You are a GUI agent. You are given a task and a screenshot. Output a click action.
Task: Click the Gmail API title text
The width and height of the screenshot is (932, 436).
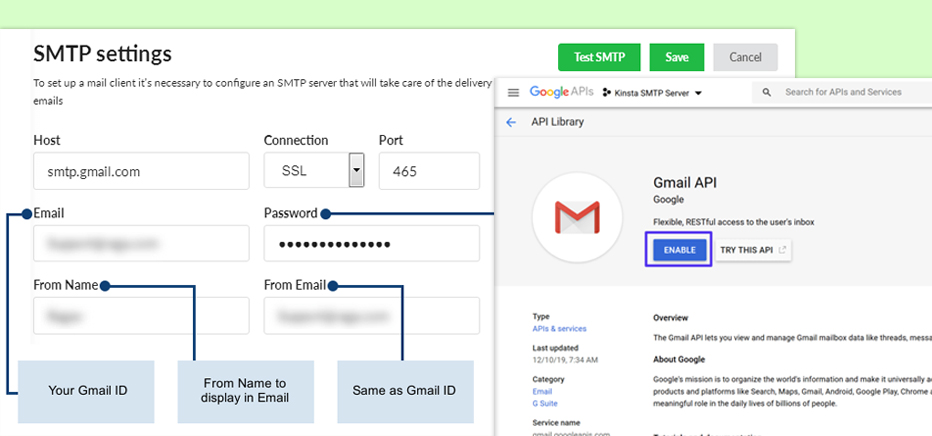pyautogui.click(x=685, y=183)
